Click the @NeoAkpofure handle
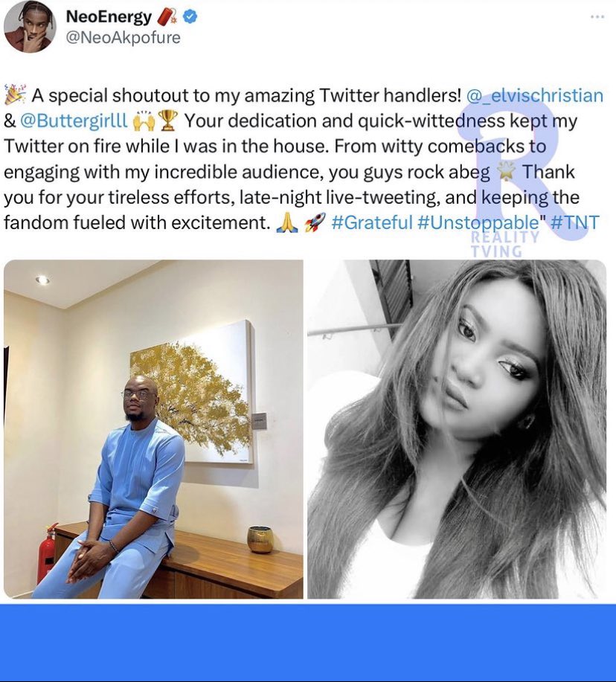Image resolution: width=616 pixels, height=682 pixels. pyautogui.click(x=123, y=37)
